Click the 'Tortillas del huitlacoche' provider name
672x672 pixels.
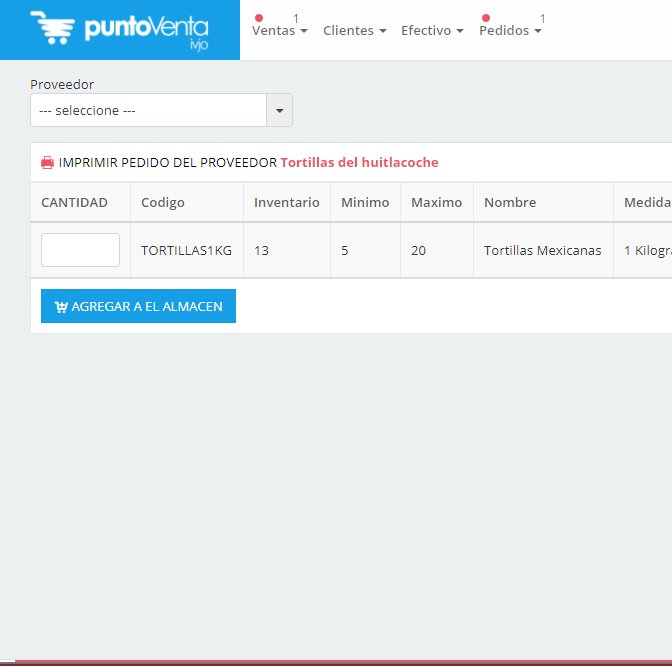coord(359,162)
